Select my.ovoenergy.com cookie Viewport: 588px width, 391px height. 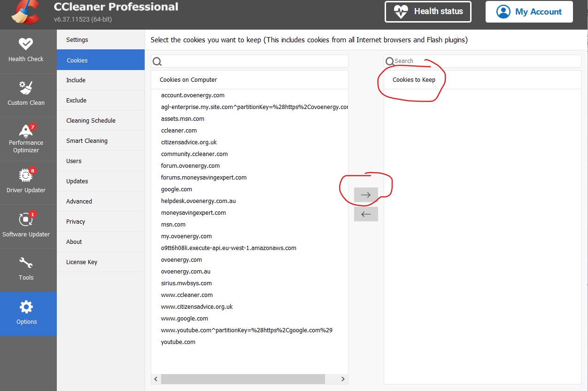[x=186, y=236]
